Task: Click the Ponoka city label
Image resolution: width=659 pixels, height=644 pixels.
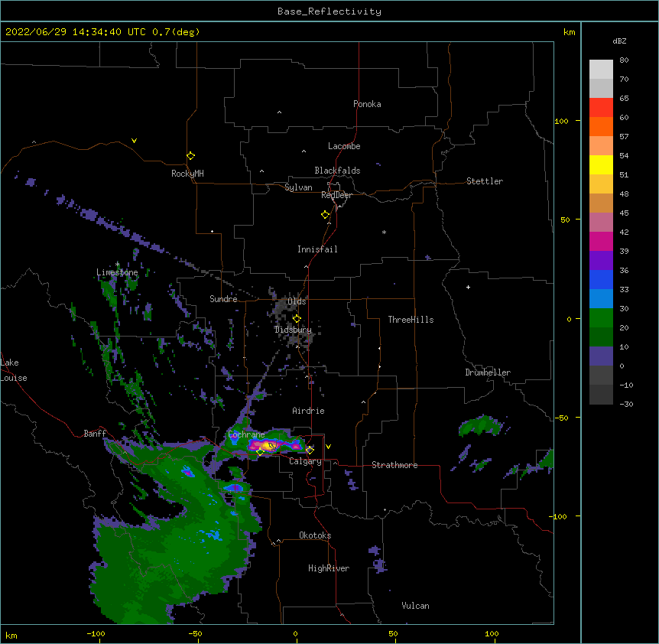Action: (367, 104)
